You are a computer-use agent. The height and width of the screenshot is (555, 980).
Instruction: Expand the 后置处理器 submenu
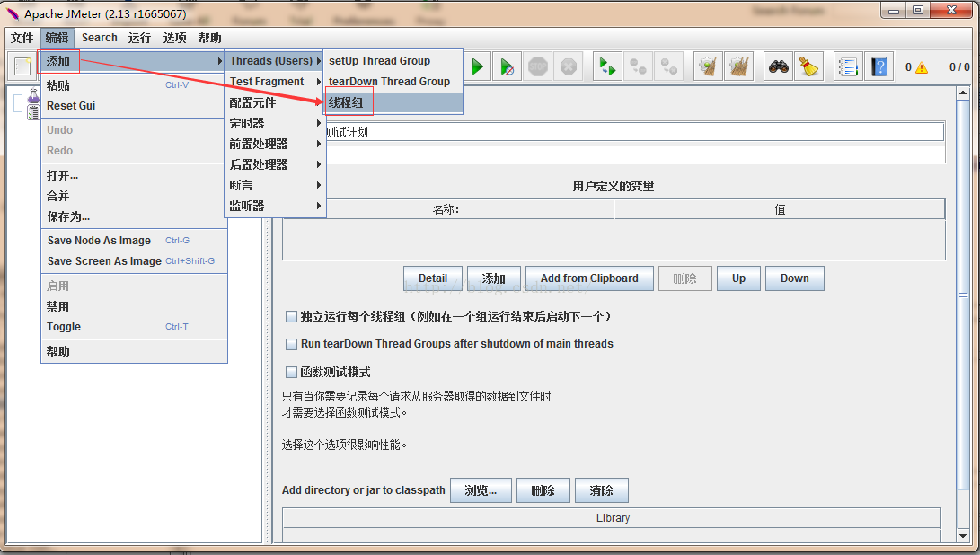pyautogui.click(x=275, y=164)
